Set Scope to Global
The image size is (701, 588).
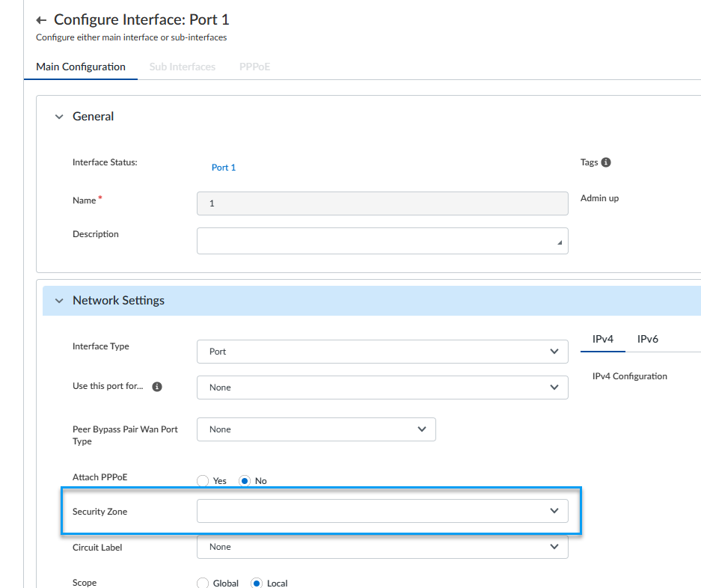click(202, 584)
